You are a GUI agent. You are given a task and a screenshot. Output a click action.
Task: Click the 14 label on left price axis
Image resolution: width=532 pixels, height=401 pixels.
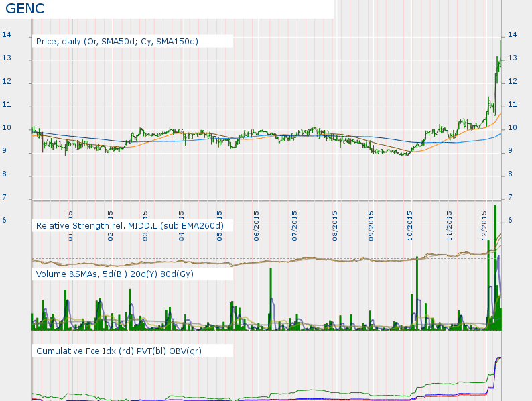(5, 35)
